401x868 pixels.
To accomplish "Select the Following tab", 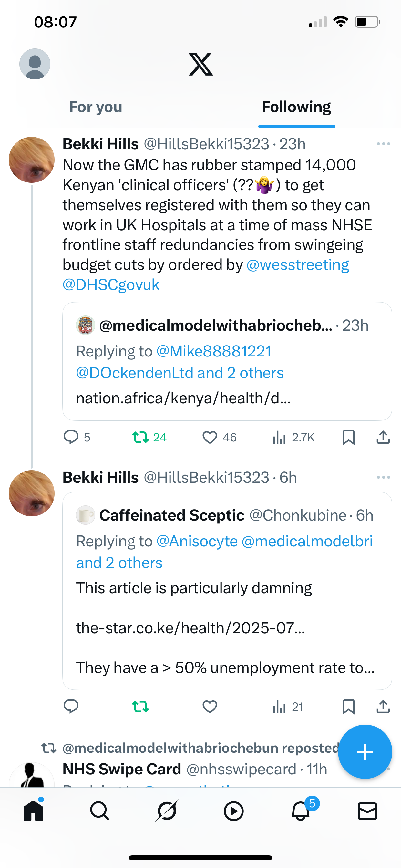I will [296, 107].
